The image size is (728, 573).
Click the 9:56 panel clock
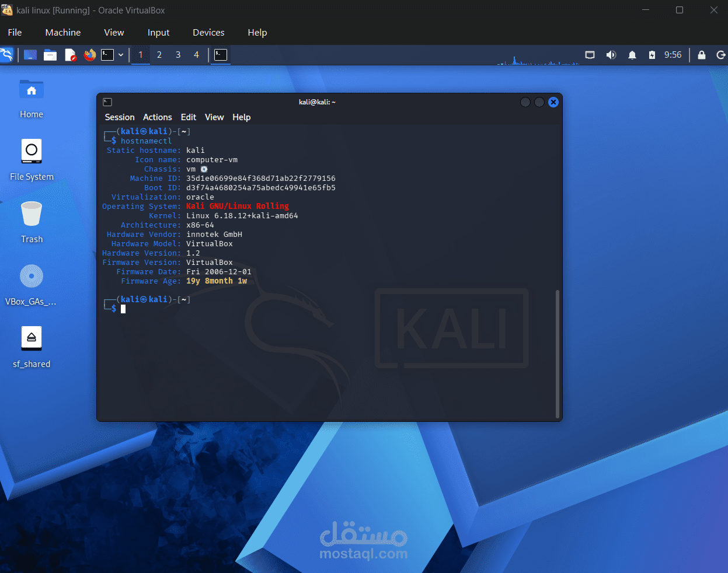click(673, 55)
